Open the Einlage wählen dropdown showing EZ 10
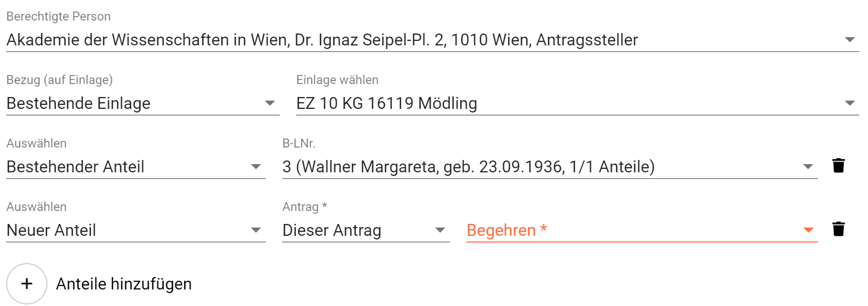868x306 pixels. click(577, 103)
